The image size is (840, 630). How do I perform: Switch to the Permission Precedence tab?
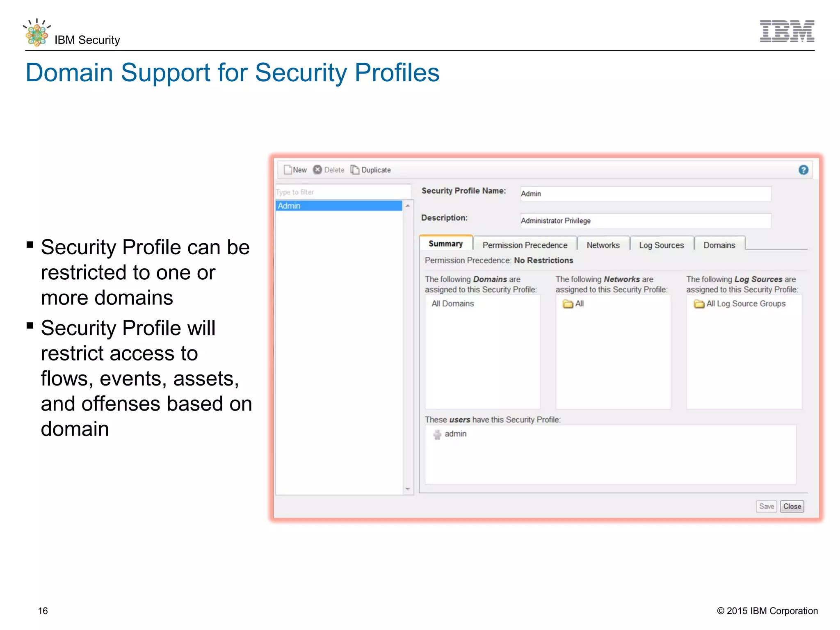click(525, 245)
